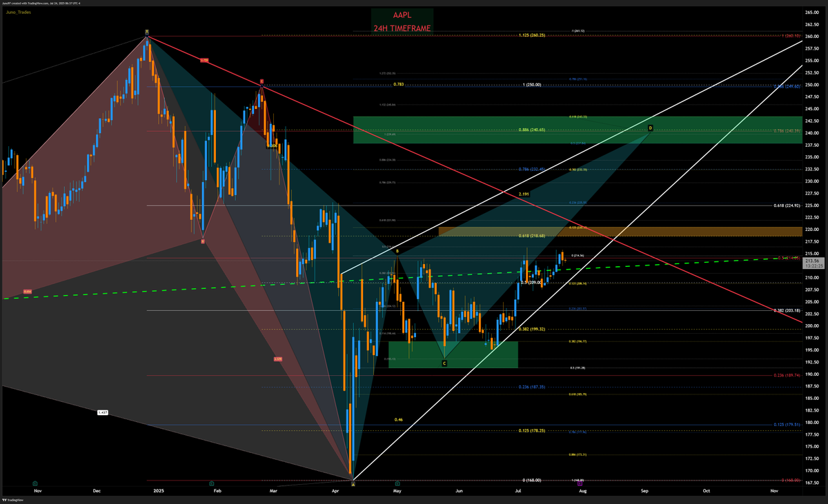Image resolution: width=828 pixels, height=504 pixels.
Task: Select the 0.786 (232.45) Fibonacci label
Action: coord(532,169)
